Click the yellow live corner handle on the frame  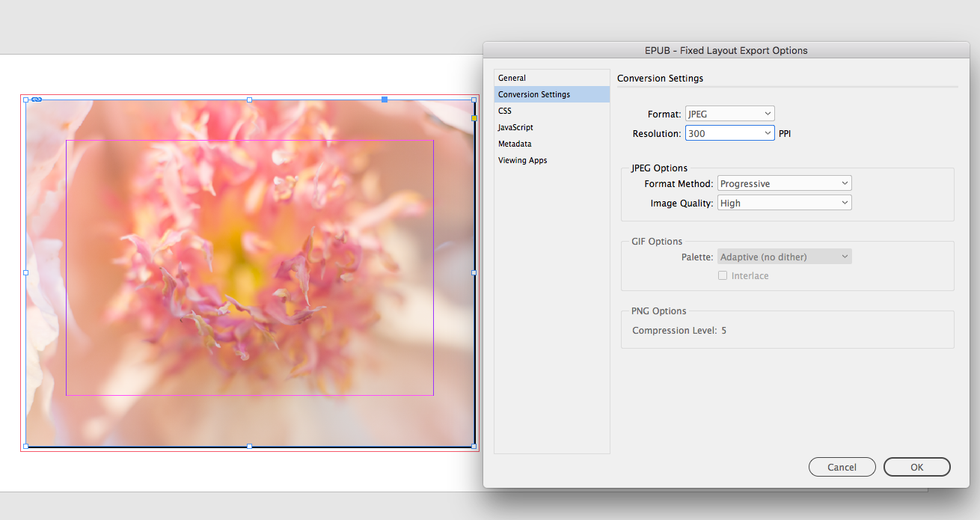pyautogui.click(x=474, y=118)
